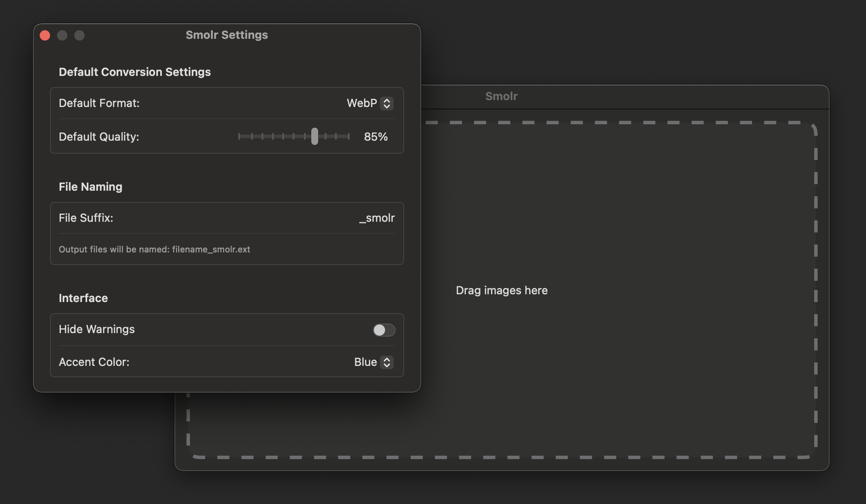The image size is (866, 504).
Task: Click the File Naming section header
Action: click(x=90, y=187)
